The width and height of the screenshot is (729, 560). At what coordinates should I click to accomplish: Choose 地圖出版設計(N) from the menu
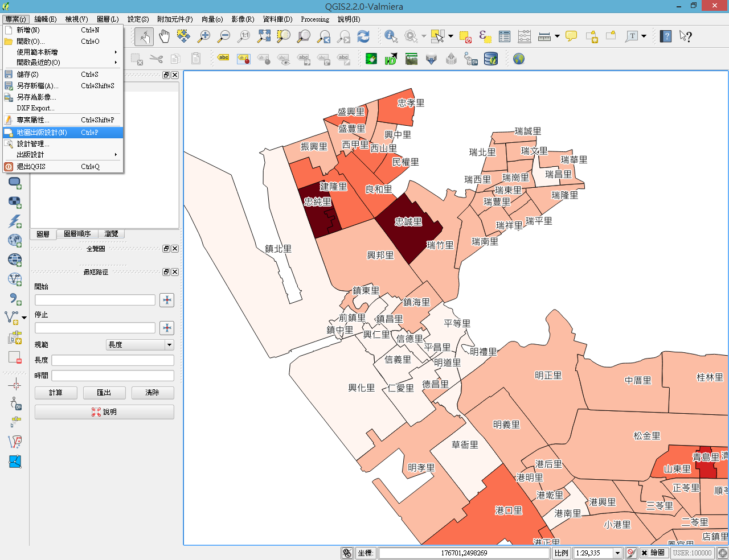[42, 132]
